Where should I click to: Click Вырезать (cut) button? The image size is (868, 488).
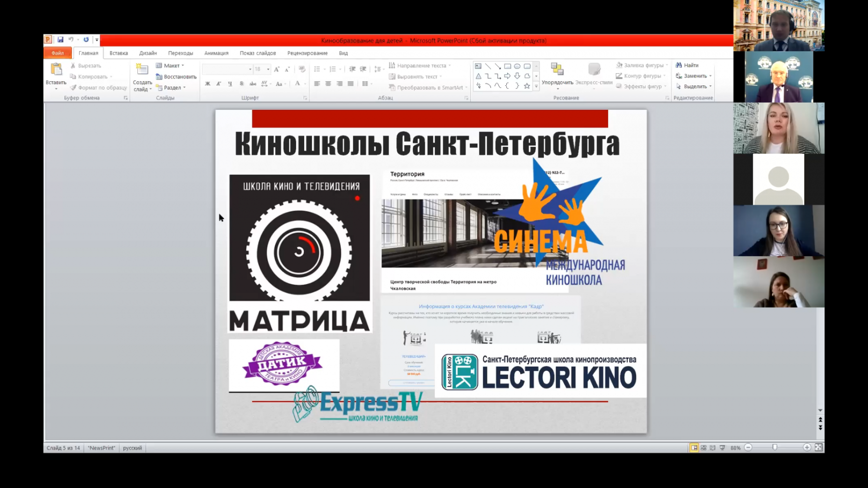tap(86, 66)
